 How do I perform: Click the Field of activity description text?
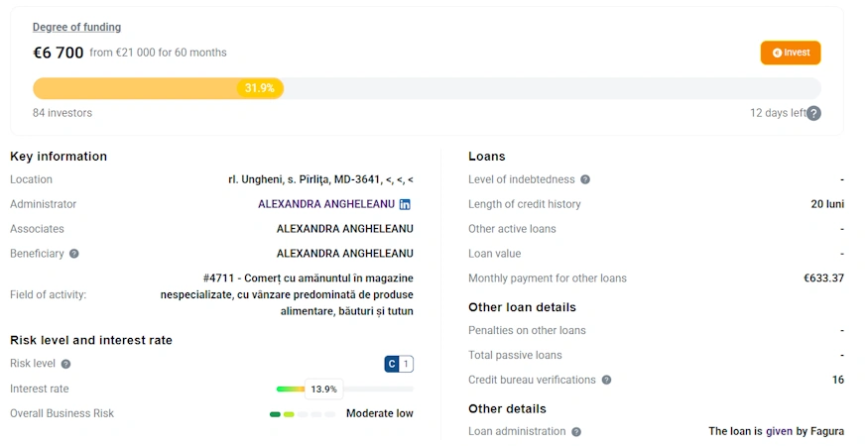pyautogui.click(x=288, y=294)
